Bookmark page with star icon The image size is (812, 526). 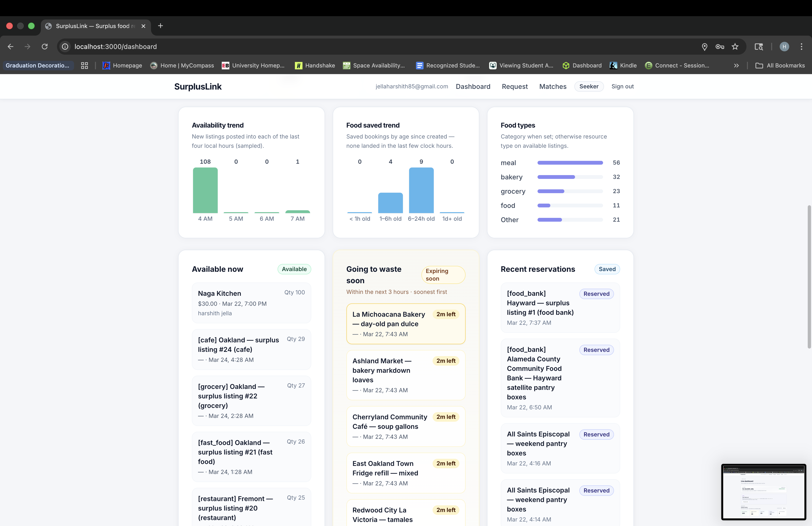click(x=735, y=46)
